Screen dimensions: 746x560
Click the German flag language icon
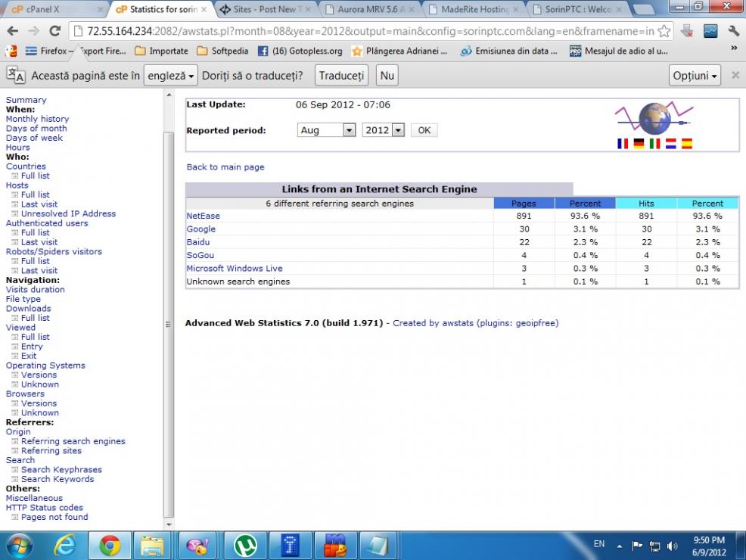pos(639,143)
